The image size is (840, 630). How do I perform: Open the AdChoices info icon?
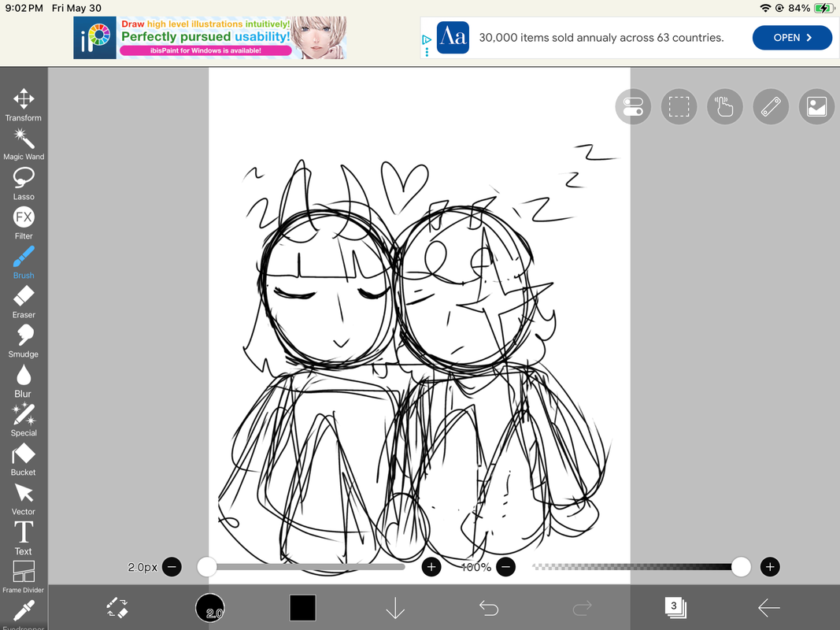(x=427, y=40)
